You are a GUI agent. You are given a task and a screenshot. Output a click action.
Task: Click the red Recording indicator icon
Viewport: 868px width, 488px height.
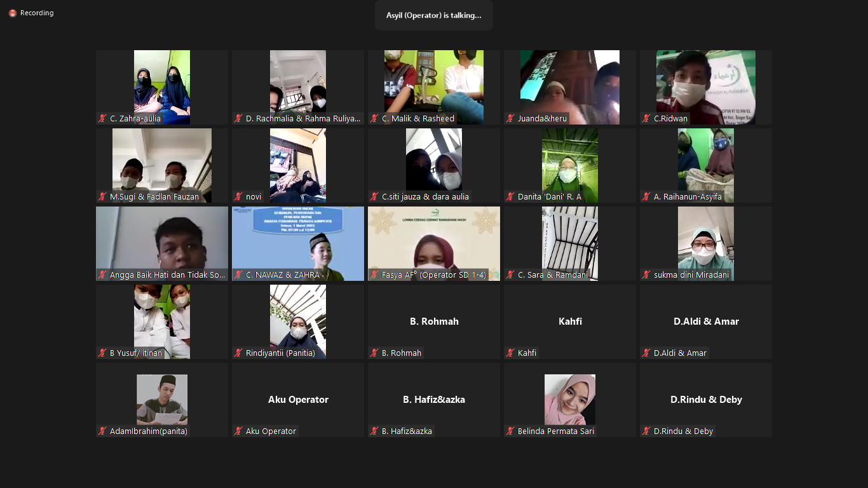[x=12, y=13]
